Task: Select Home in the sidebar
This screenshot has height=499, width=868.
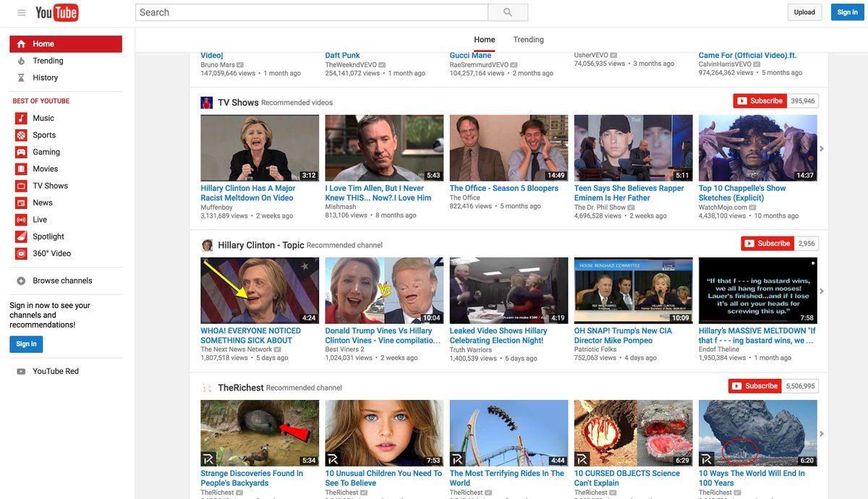Action: (x=66, y=44)
